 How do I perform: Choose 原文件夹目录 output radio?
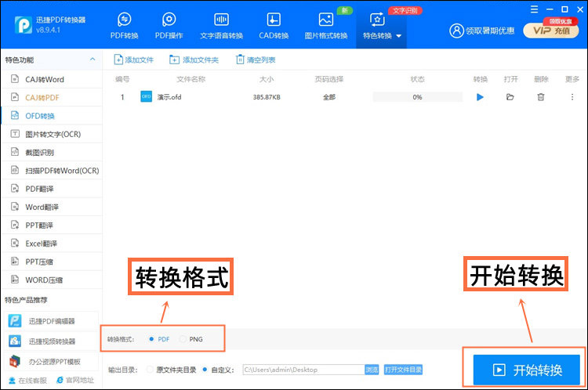pyautogui.click(x=150, y=370)
